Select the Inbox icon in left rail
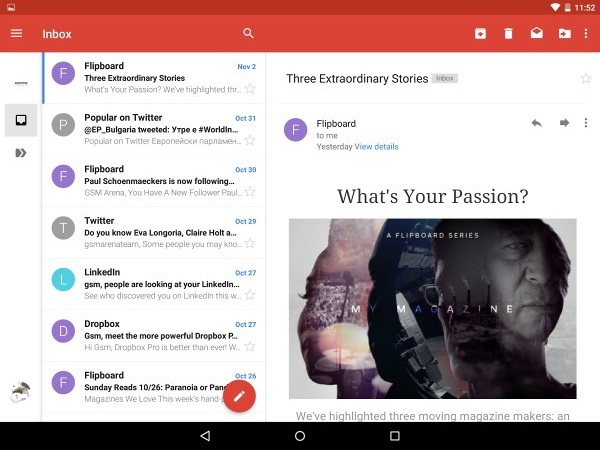Image resolution: width=600 pixels, height=450 pixels. (21, 120)
